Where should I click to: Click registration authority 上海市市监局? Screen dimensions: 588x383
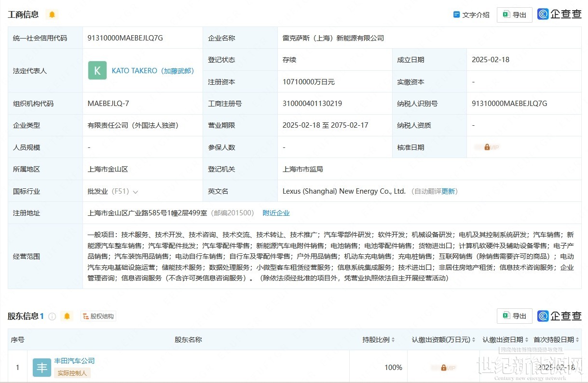pyautogui.click(x=302, y=169)
